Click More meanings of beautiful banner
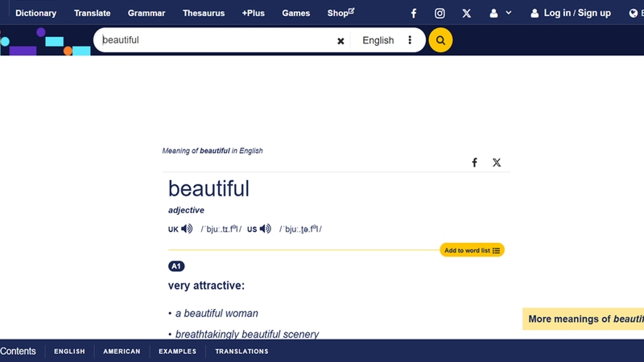Image resolution: width=644 pixels, height=362 pixels. point(583,319)
